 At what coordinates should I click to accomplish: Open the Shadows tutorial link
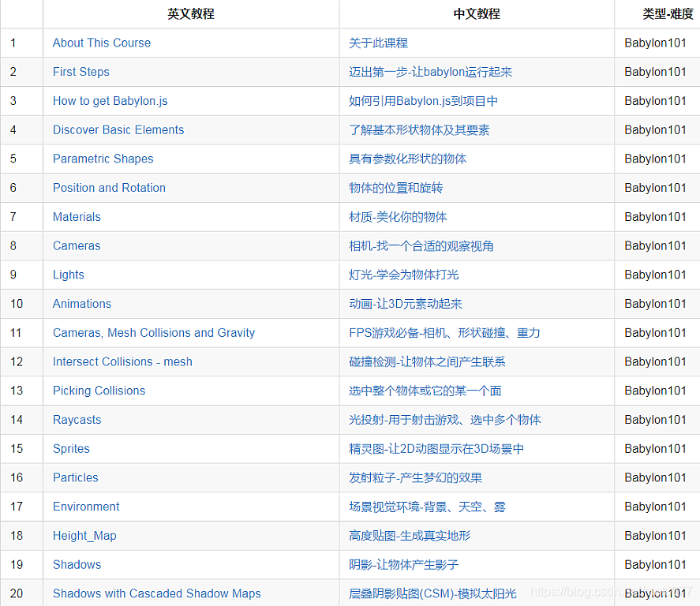coord(77,565)
